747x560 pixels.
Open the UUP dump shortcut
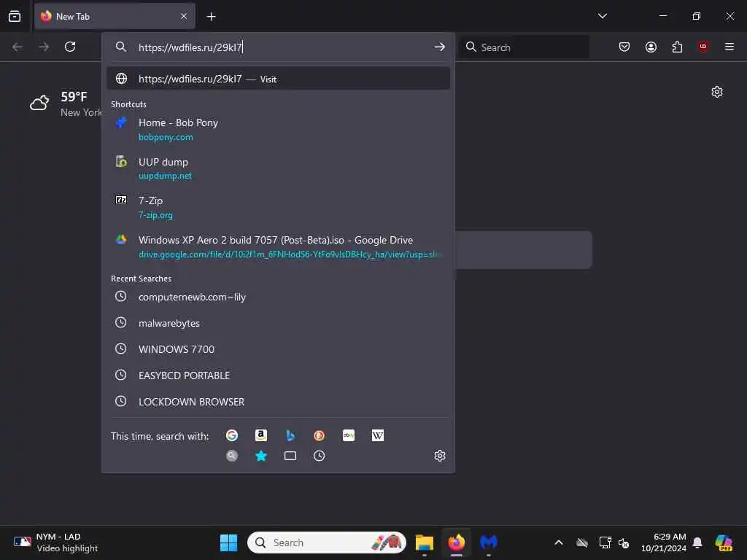click(x=278, y=168)
